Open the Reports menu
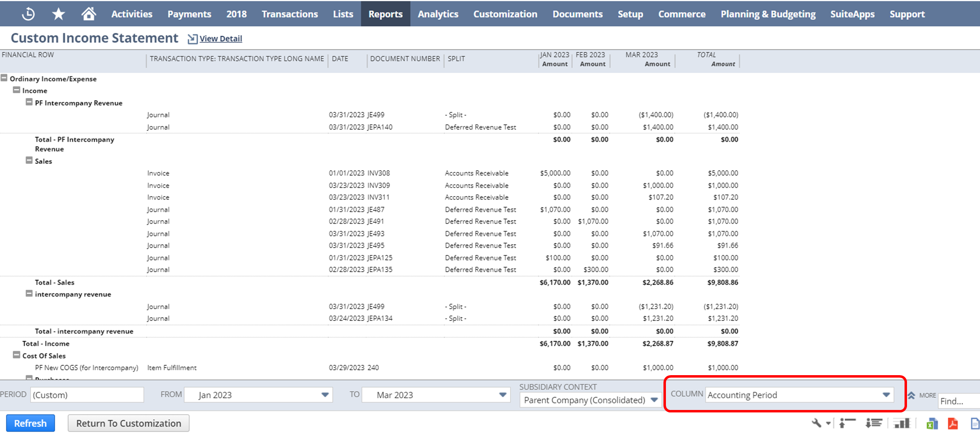 tap(386, 14)
